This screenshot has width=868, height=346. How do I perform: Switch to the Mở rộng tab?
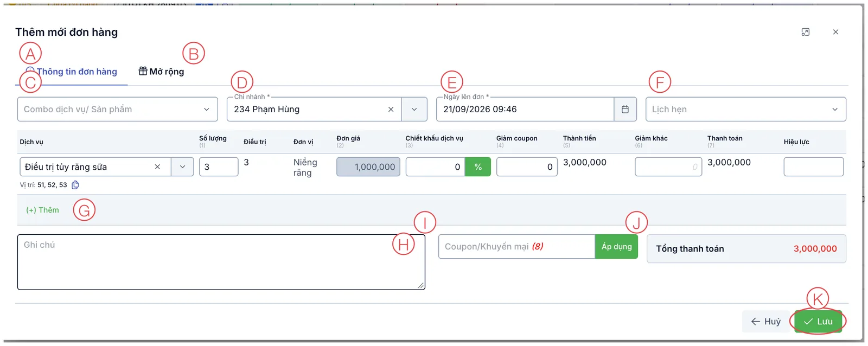click(x=161, y=72)
